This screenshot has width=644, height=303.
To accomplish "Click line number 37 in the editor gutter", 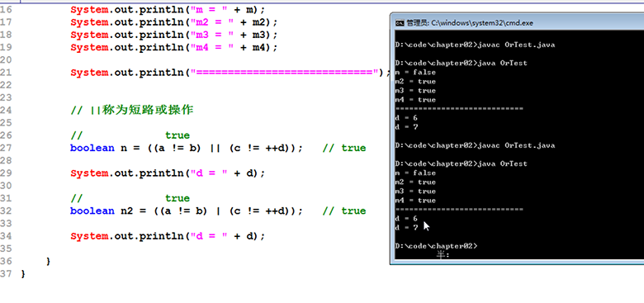I will coord(6,273).
